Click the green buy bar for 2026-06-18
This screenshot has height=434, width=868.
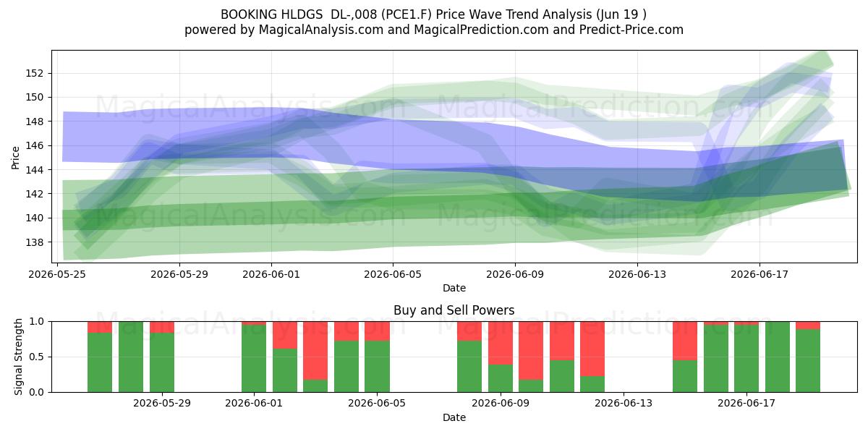point(778,357)
